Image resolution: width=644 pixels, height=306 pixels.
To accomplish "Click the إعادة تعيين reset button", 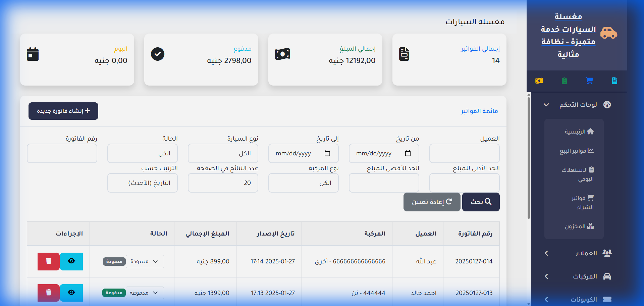I will (432, 202).
